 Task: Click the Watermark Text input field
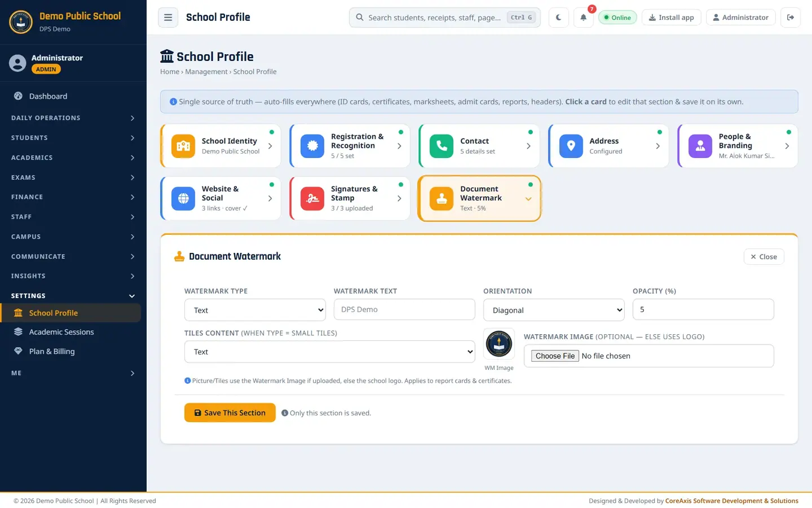(x=404, y=309)
